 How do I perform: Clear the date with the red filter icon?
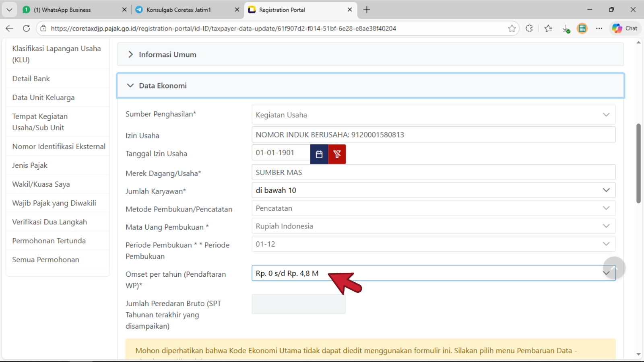point(337,154)
